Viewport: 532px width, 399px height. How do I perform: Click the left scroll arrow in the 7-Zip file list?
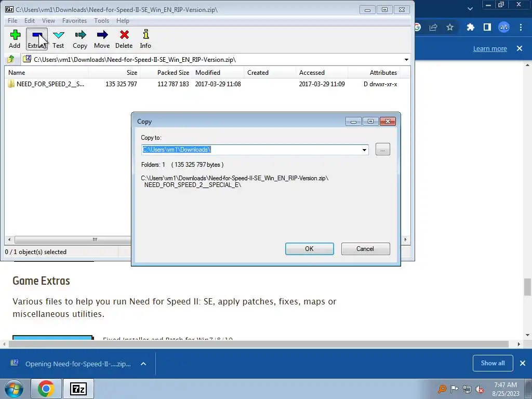pos(9,240)
